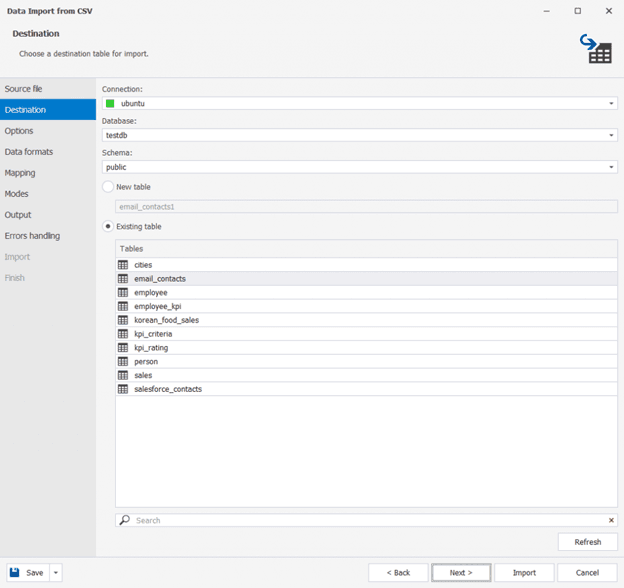Open the Database dropdown list
This screenshot has width=624, height=588.
coord(611,136)
